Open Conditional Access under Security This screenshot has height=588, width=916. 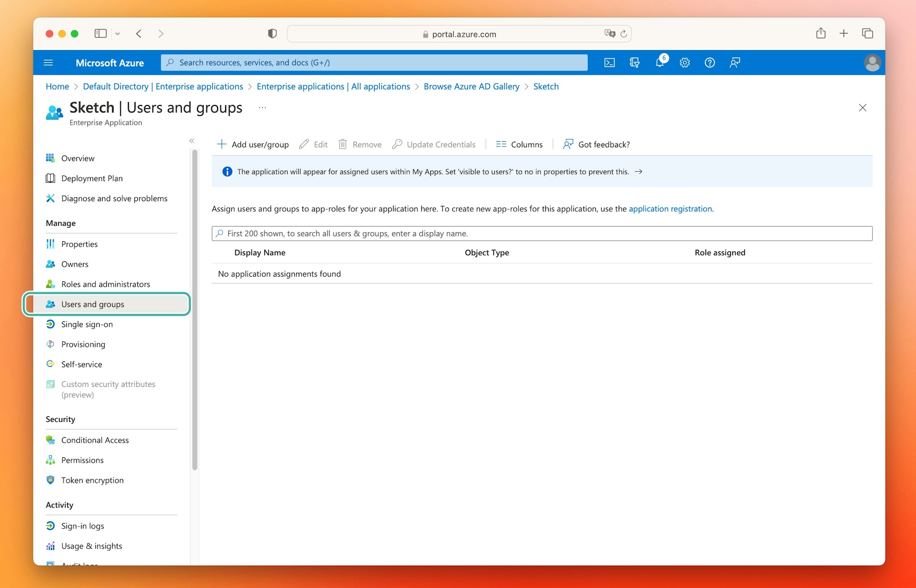[95, 440]
